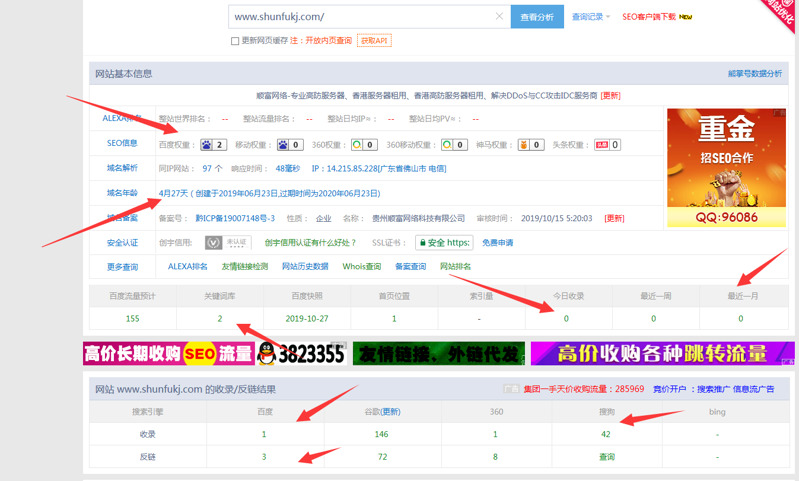Open the domain age 4月27天 link

270,193
